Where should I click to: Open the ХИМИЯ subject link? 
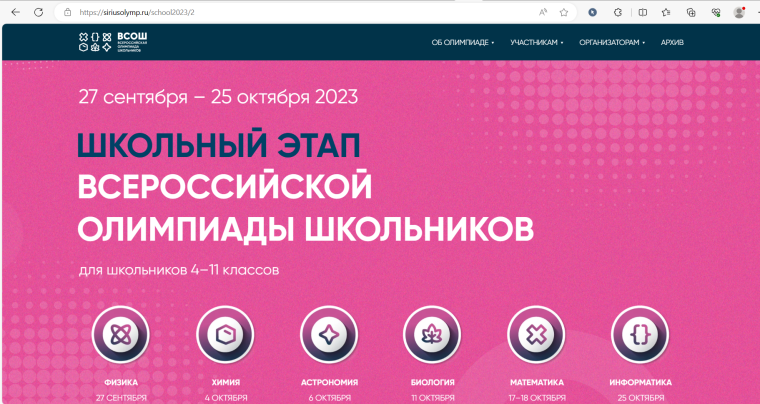[x=226, y=383]
